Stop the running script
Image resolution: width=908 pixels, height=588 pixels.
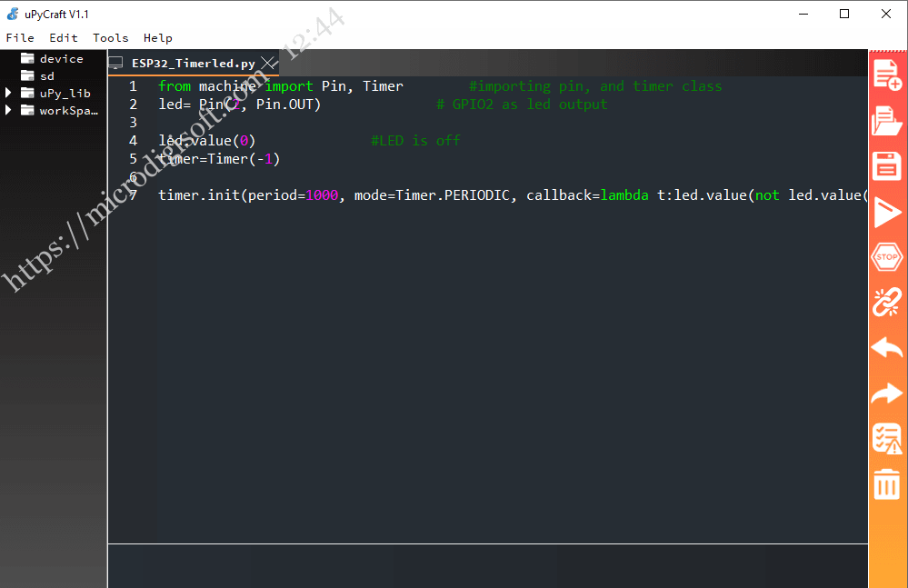(x=886, y=257)
